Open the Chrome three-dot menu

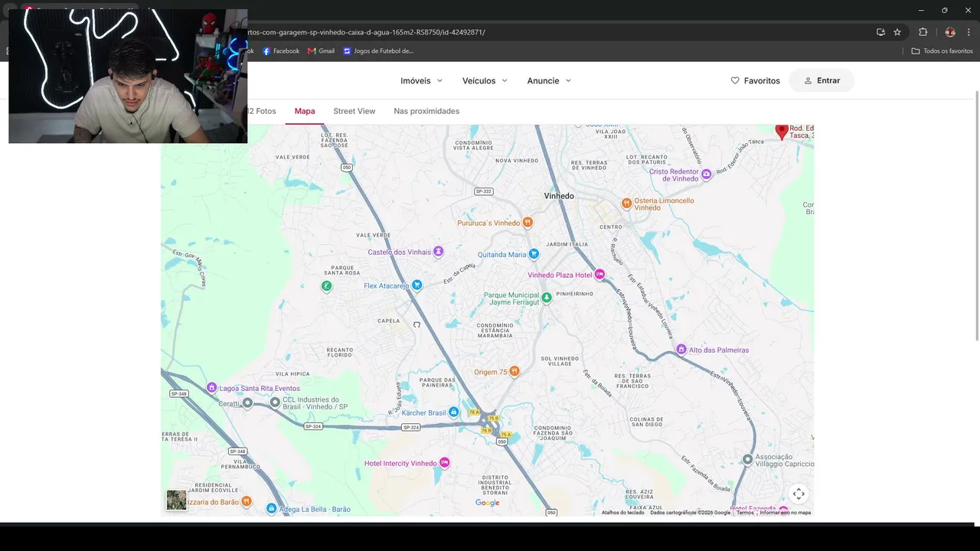pos(968,32)
